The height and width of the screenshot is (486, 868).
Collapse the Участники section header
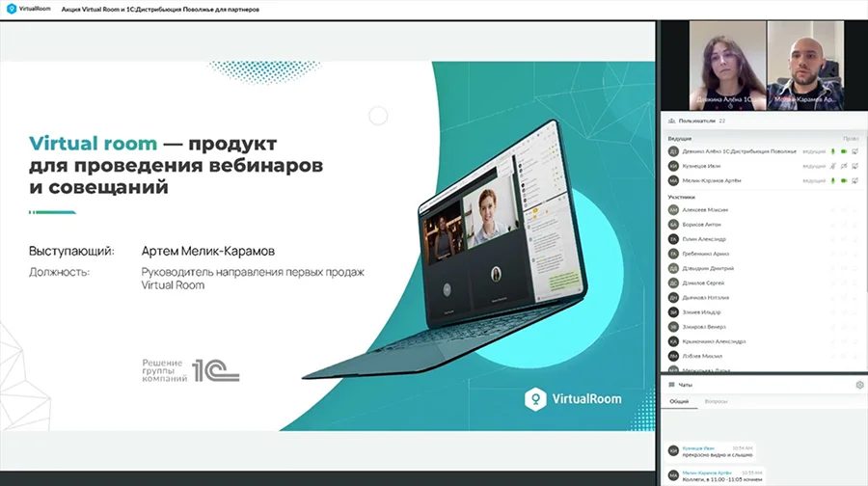(681, 197)
